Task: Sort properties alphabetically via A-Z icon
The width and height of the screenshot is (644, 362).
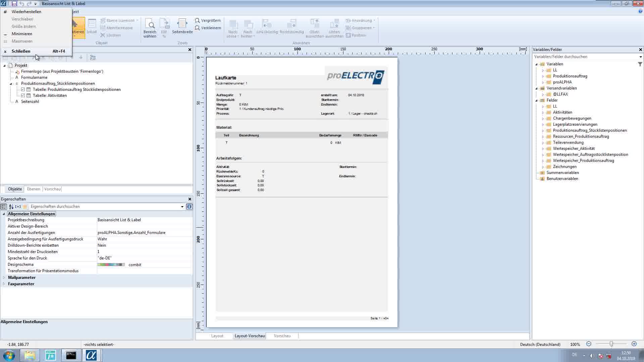Action: coord(11,207)
